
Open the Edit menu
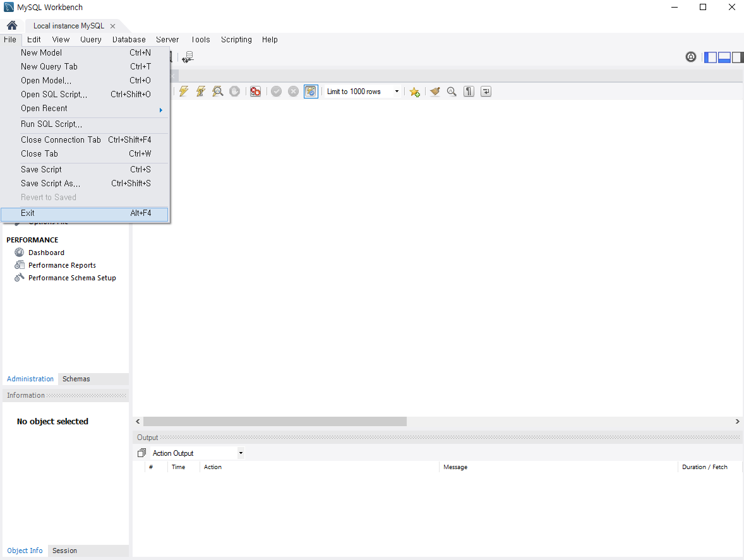[x=33, y=39]
